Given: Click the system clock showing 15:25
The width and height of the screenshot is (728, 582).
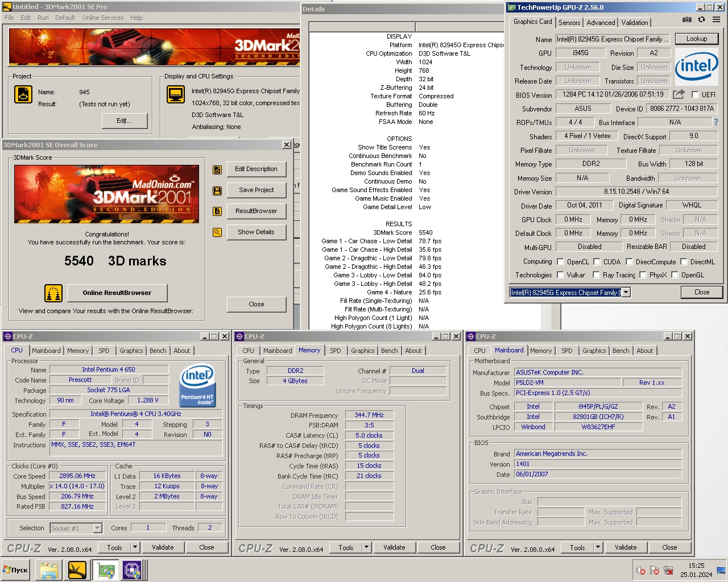Looking at the screenshot, I should point(696,566).
